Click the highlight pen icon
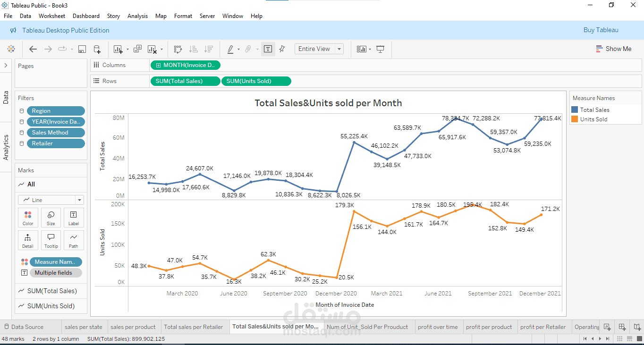Viewport: 644px width, 345px height. point(230,49)
